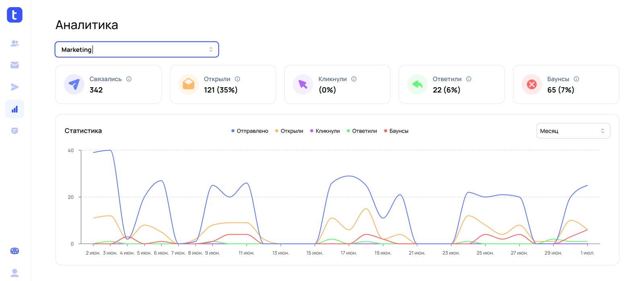644x281 pixels.
Task: Open the user profile icon in sidebar
Action: click(x=14, y=273)
